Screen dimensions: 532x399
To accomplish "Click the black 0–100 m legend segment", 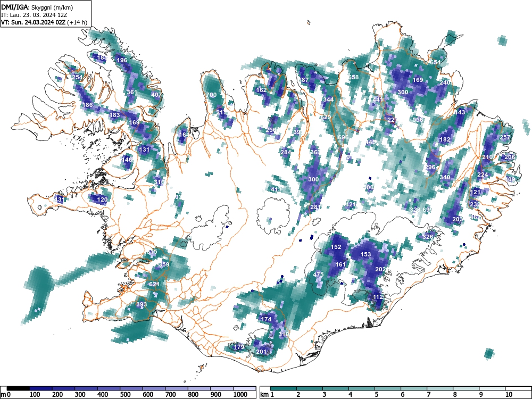I will tap(18, 388).
